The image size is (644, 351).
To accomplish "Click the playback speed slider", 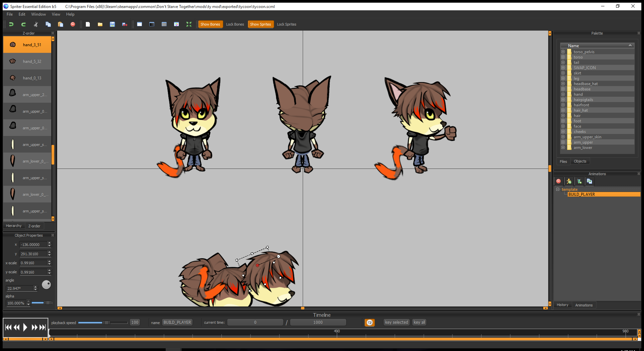I will tap(103, 322).
